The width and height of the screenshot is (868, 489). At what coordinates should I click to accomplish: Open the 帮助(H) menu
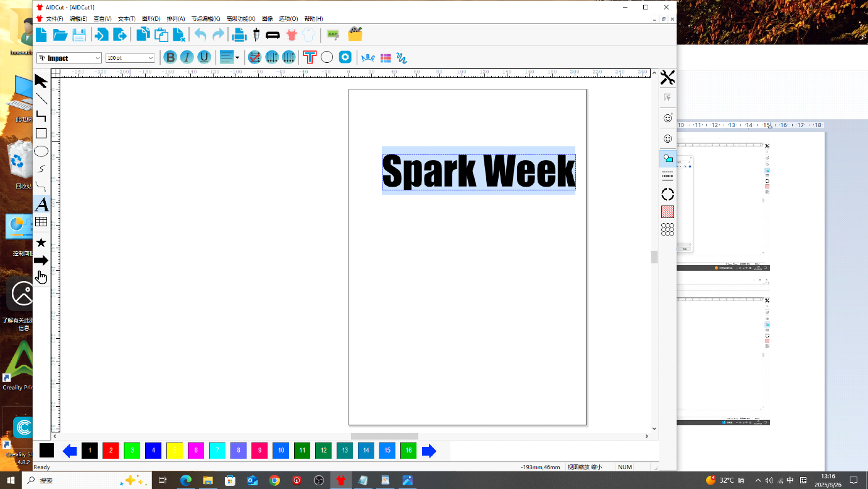click(x=313, y=19)
